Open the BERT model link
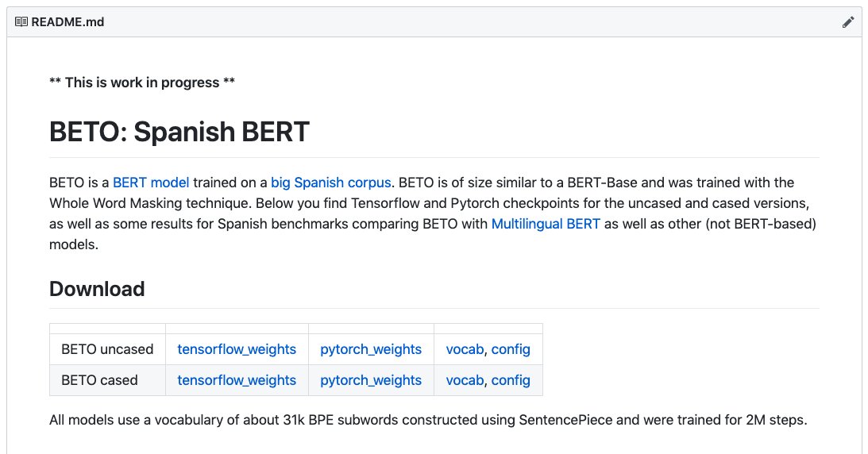The image size is (868, 454). 151,183
